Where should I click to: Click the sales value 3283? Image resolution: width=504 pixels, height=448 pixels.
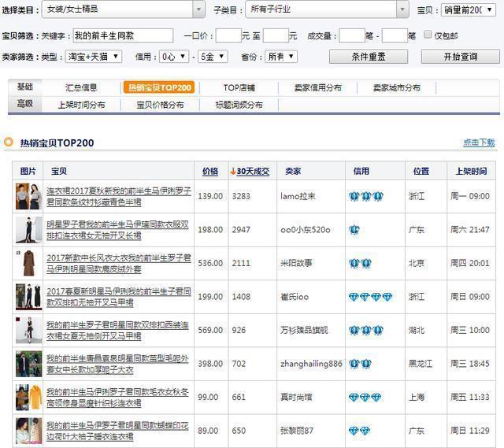point(241,196)
